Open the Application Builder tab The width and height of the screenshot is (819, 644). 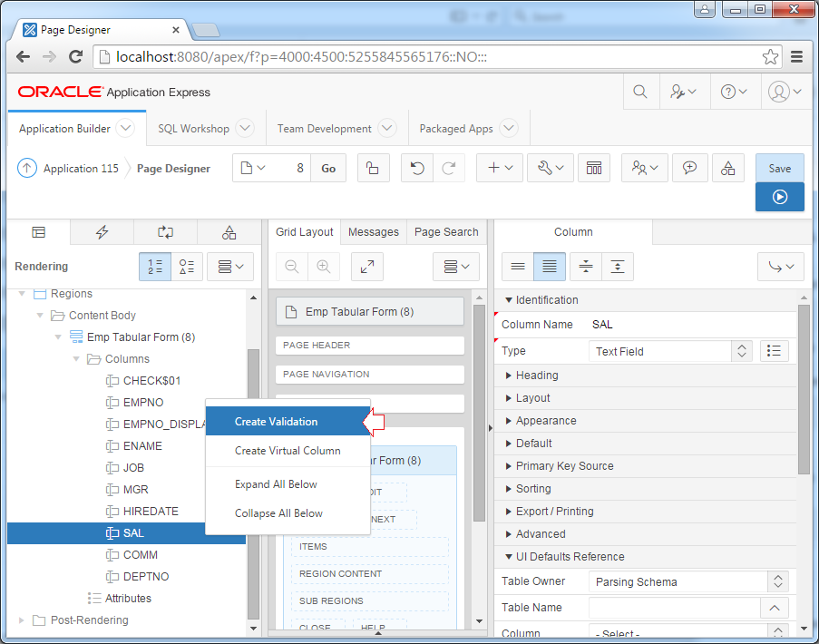point(64,129)
